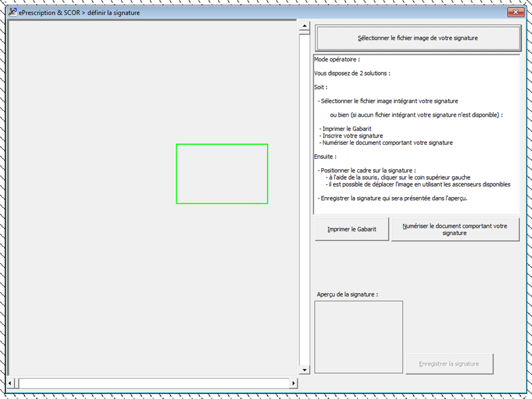Click '- Enregistrer la signature qui sera présentée' line

(392, 198)
